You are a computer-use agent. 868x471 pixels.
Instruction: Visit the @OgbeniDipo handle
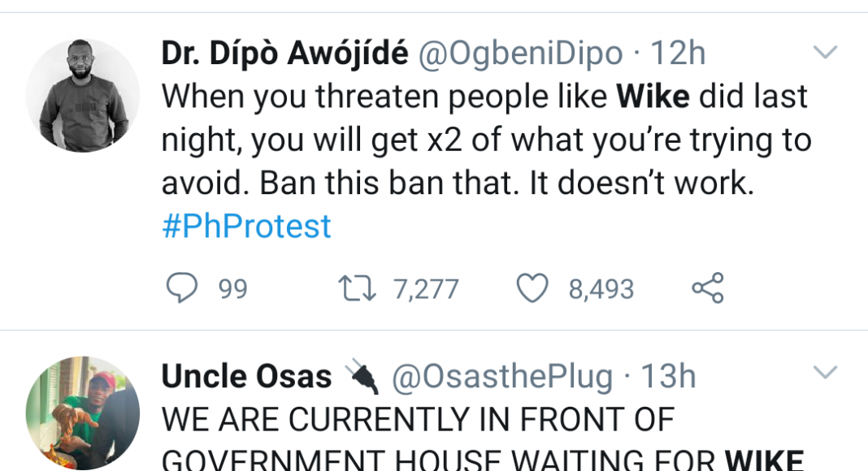coord(520,54)
